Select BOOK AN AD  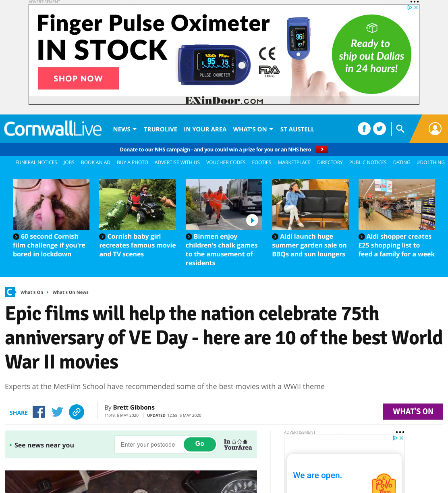pos(95,162)
